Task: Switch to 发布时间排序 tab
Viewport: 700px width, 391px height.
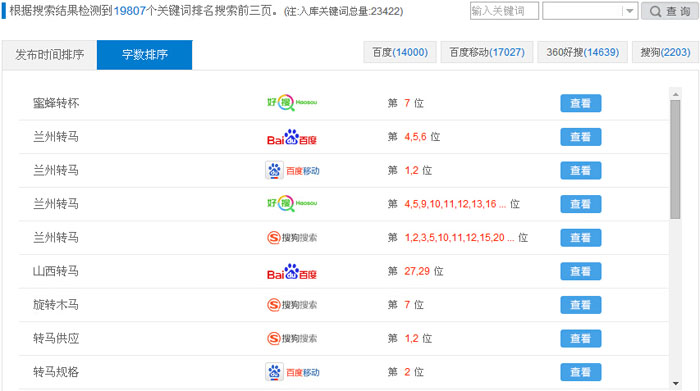Action: click(50, 55)
